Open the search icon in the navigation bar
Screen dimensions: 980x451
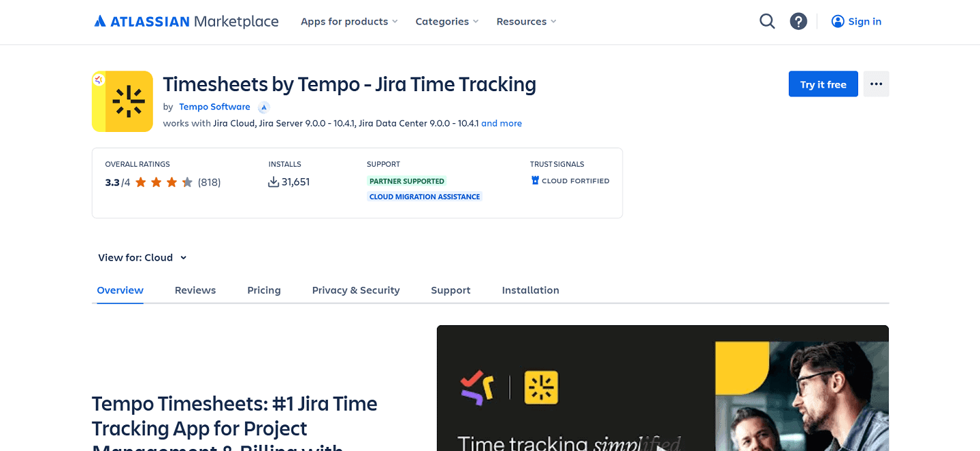[767, 21]
